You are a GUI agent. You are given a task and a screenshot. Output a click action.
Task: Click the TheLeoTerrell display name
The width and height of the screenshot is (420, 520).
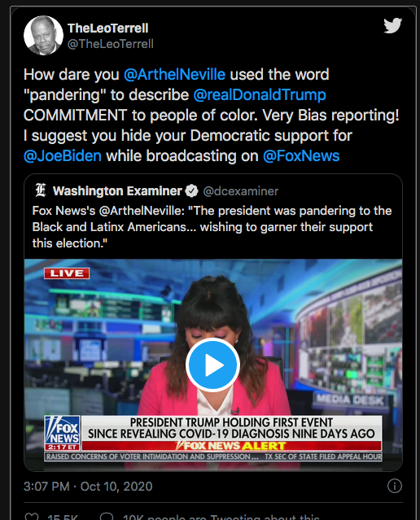[x=107, y=28]
